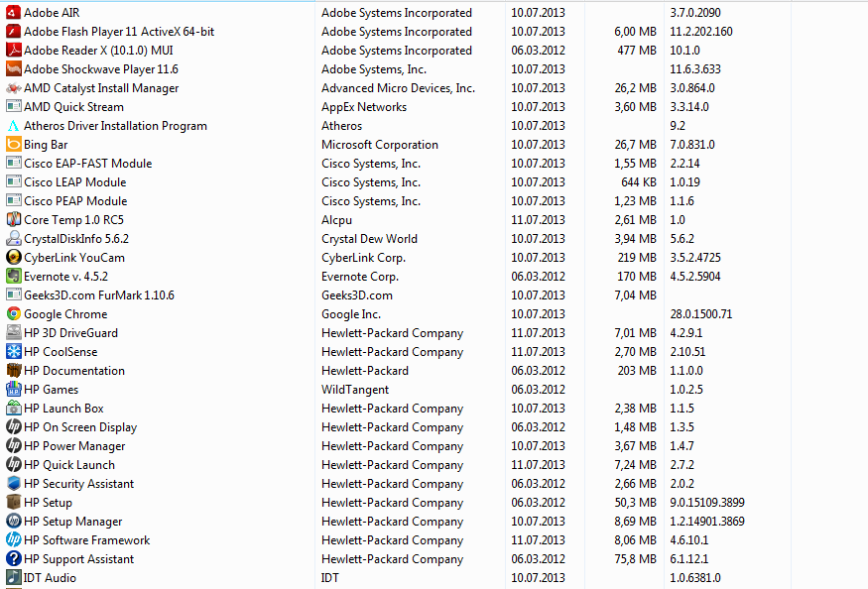This screenshot has height=589, width=868.
Task: Select Atheros Driver Installation Program name
Action: pos(115,126)
